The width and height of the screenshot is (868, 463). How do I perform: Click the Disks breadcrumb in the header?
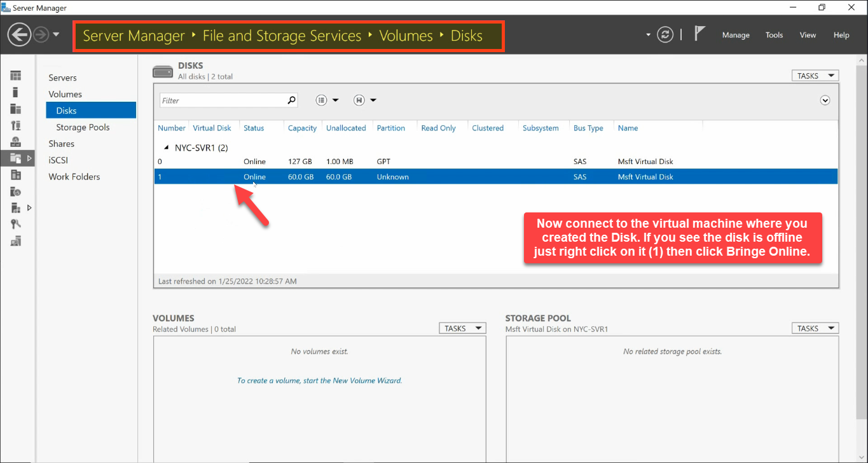467,36
